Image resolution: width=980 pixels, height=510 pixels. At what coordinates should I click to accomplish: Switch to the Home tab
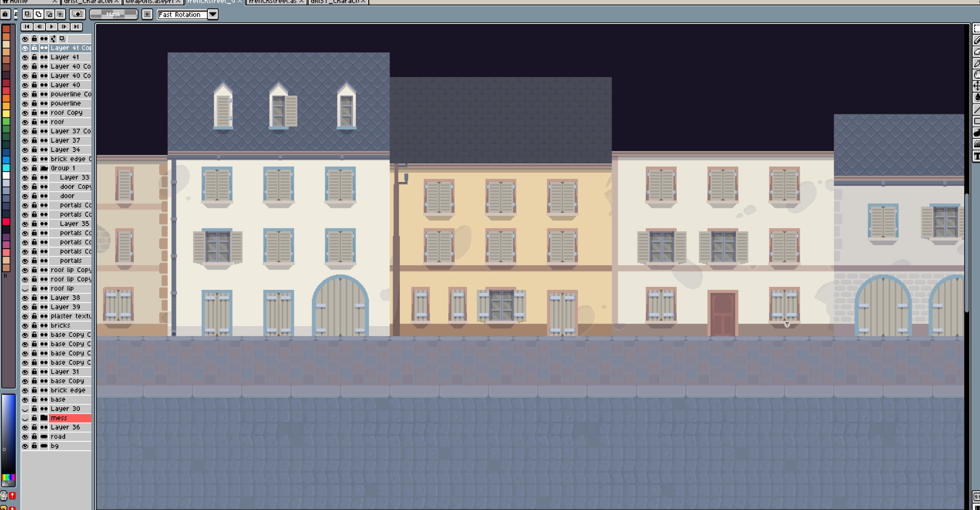pyautogui.click(x=20, y=1)
